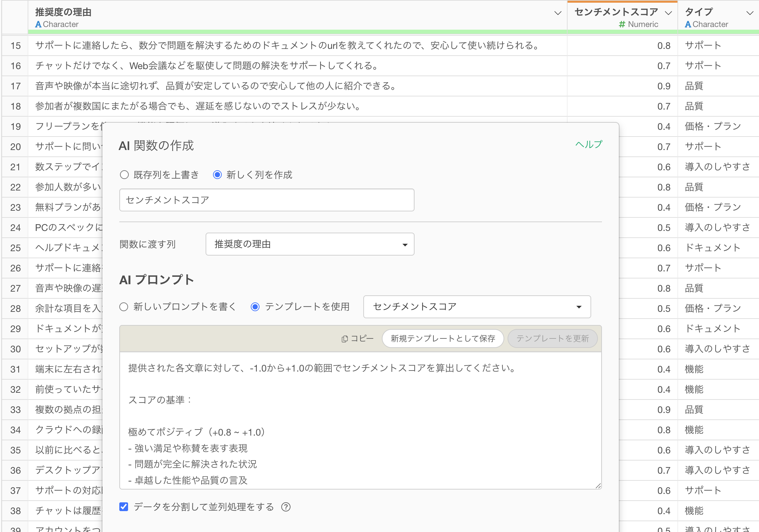759x532 pixels.
Task: Click テンプレートを更新 button
Action: (x=553, y=338)
